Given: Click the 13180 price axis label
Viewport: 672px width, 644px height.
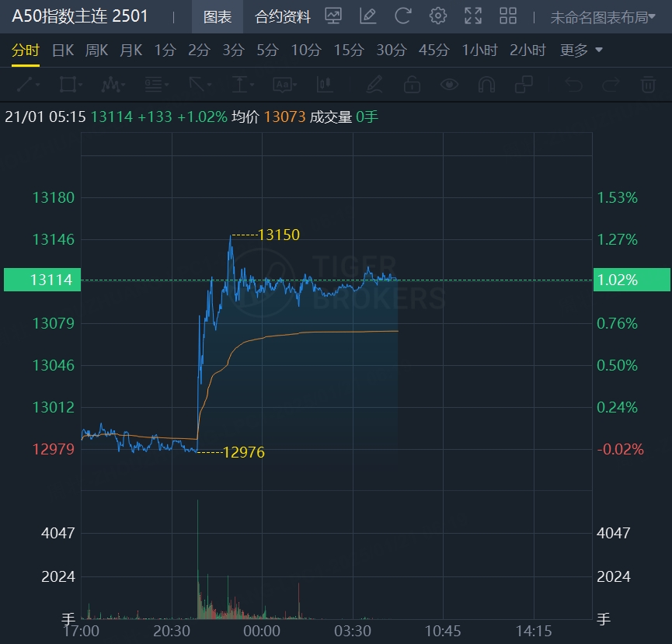Looking at the screenshot, I should click(54, 197).
